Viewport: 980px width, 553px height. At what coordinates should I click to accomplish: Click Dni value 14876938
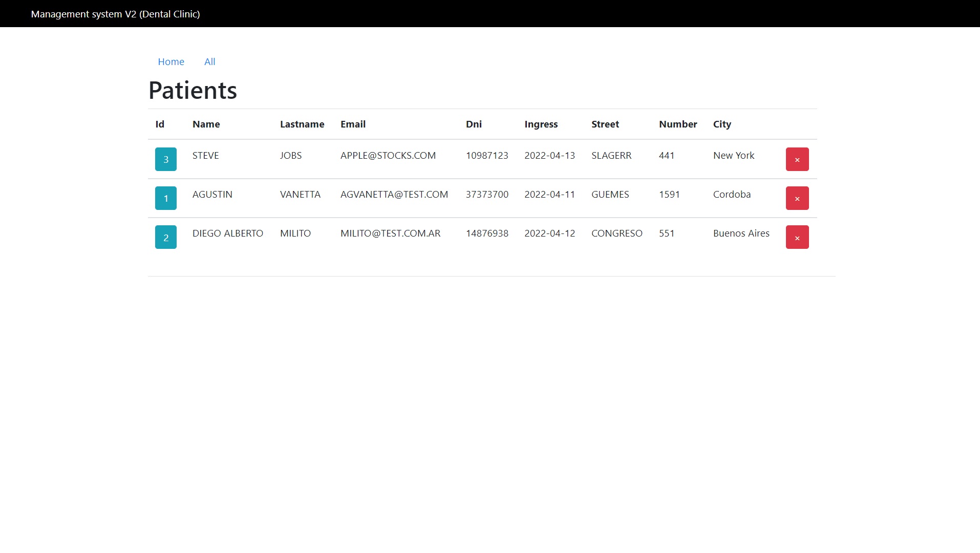(487, 233)
